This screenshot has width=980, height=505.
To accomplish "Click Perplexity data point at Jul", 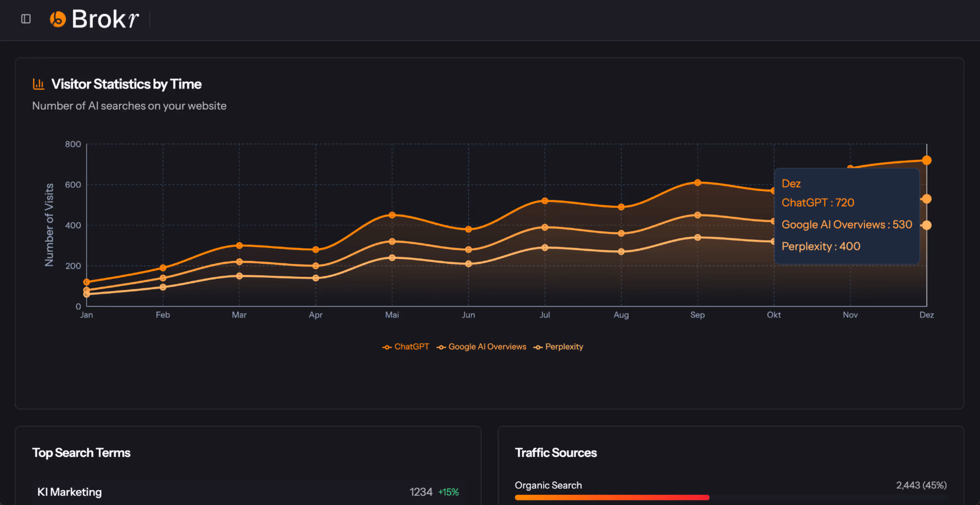I will pyautogui.click(x=545, y=247).
